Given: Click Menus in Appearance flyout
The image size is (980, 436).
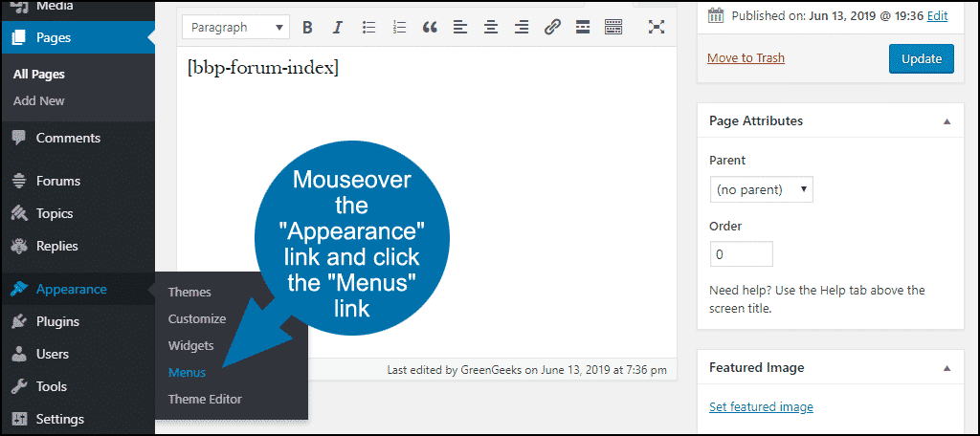Looking at the screenshot, I should pyautogui.click(x=187, y=372).
